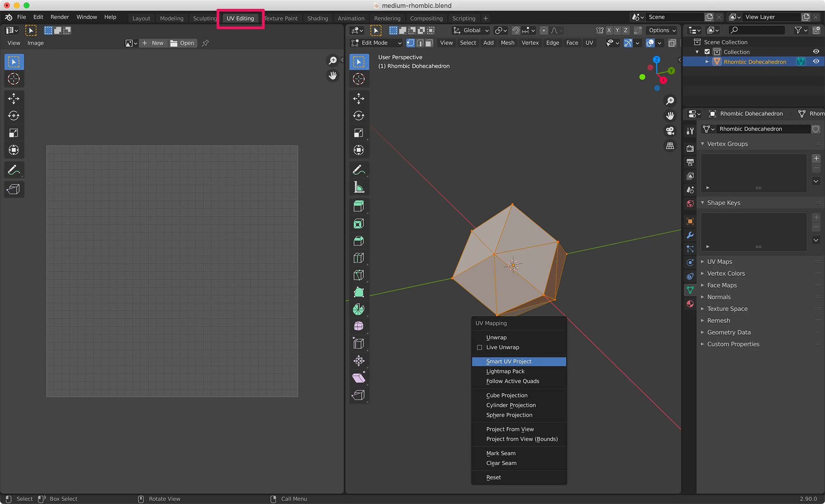The height and width of the screenshot is (504, 825).
Task: Select the Measure tool in 3D viewport
Action: 359,188
